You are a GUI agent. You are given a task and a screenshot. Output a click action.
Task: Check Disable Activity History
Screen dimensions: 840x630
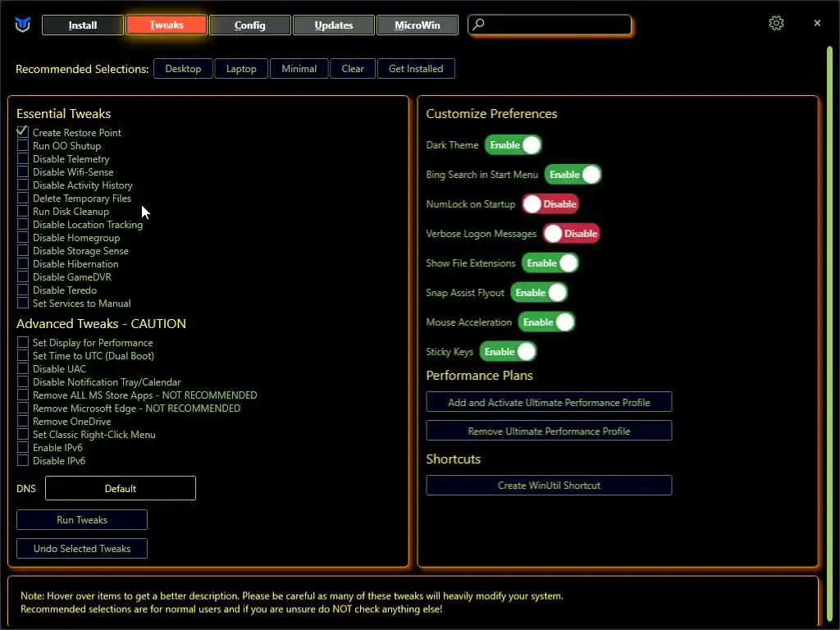click(x=22, y=185)
